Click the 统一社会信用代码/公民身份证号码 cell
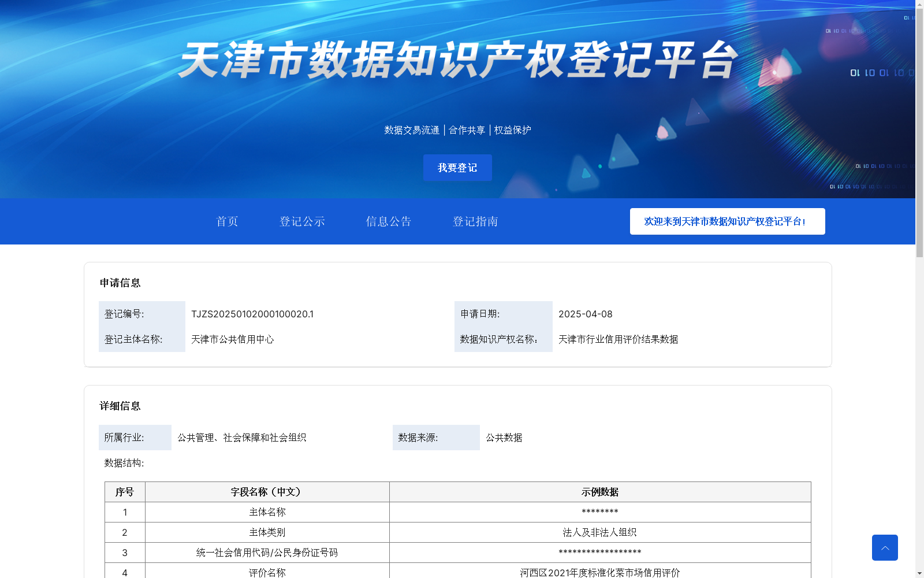The height and width of the screenshot is (578, 924). pos(267,553)
